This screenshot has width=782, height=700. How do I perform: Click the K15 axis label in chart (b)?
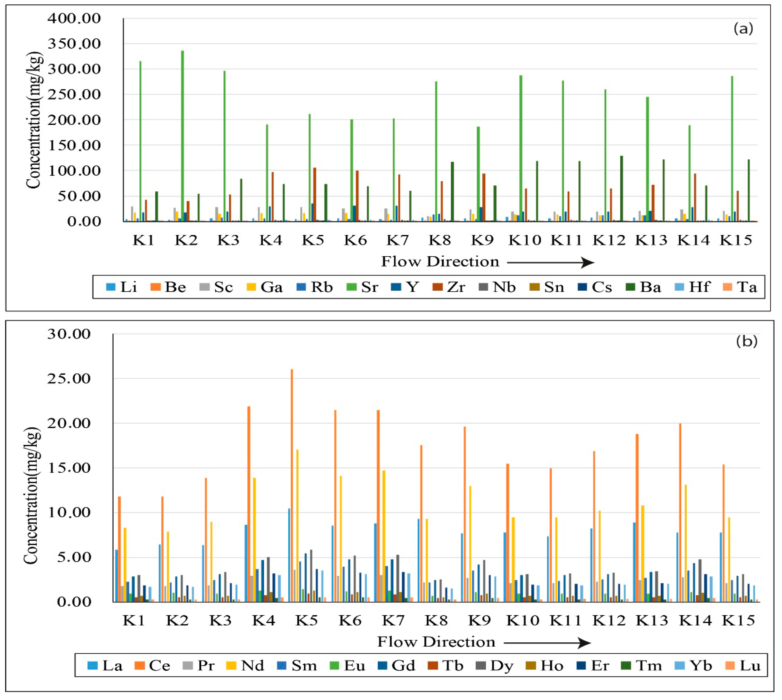(738, 620)
